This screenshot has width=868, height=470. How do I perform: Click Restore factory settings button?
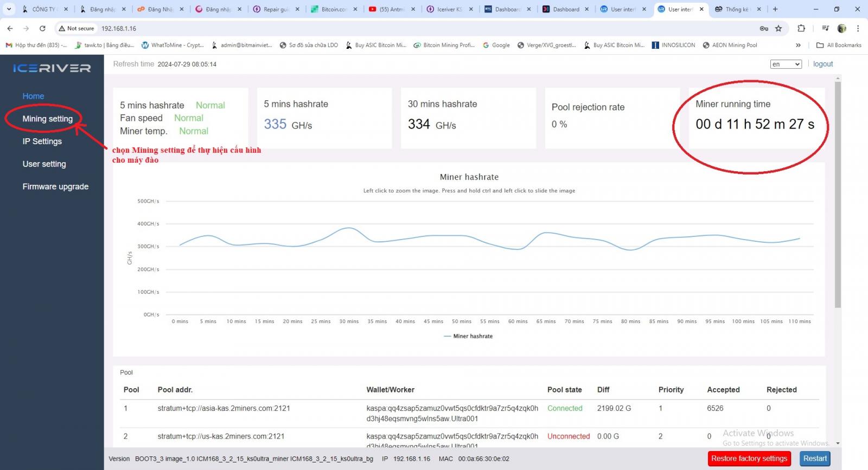pyautogui.click(x=749, y=459)
